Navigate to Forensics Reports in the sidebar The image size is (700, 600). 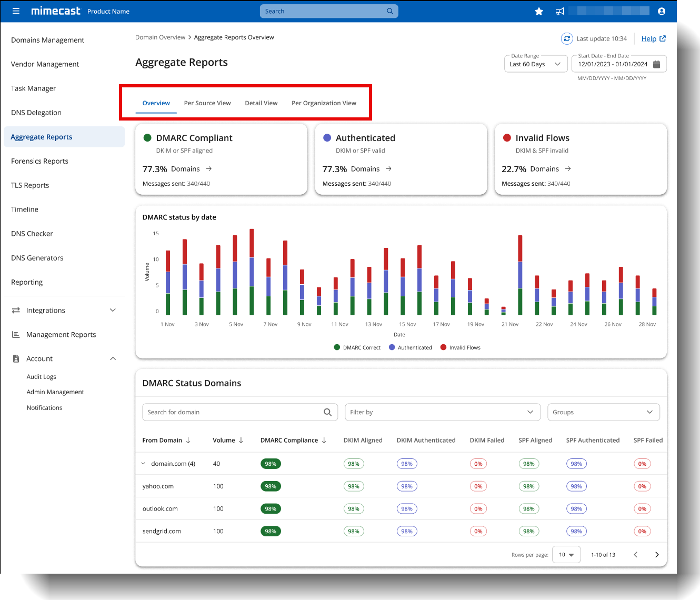pyautogui.click(x=39, y=161)
